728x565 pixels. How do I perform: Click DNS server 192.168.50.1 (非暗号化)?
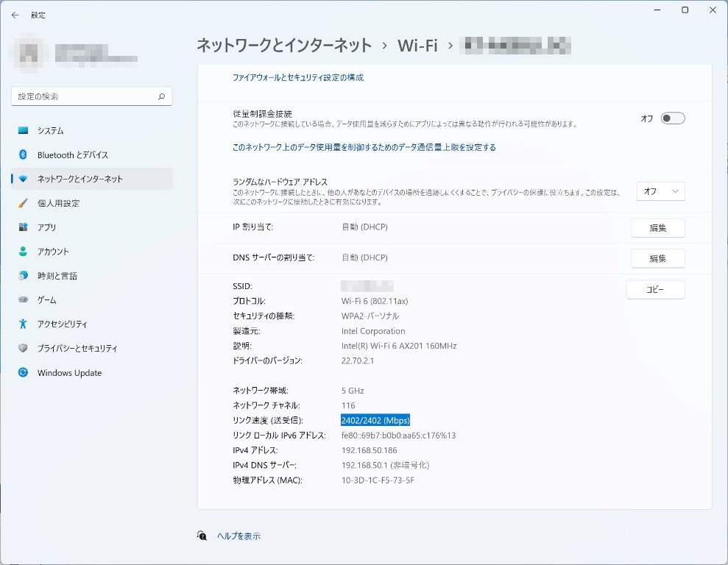coord(386,465)
